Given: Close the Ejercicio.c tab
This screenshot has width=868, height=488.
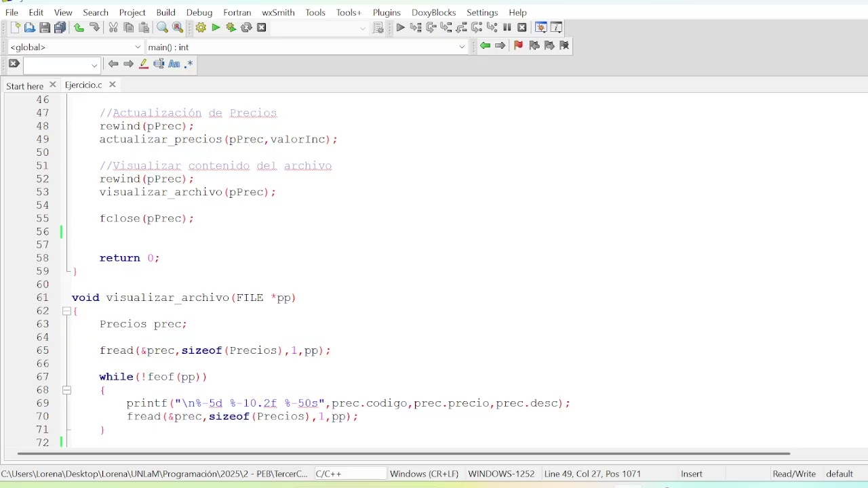Looking at the screenshot, I should [x=113, y=85].
